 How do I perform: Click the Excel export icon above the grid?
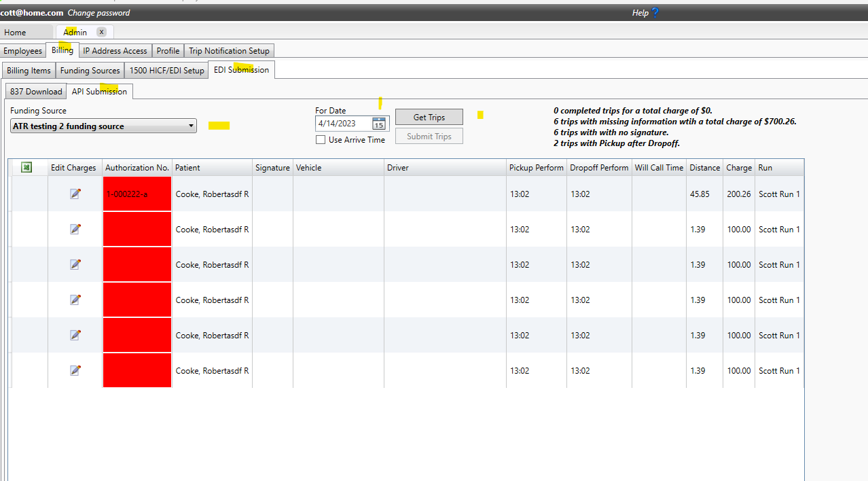pyautogui.click(x=26, y=166)
